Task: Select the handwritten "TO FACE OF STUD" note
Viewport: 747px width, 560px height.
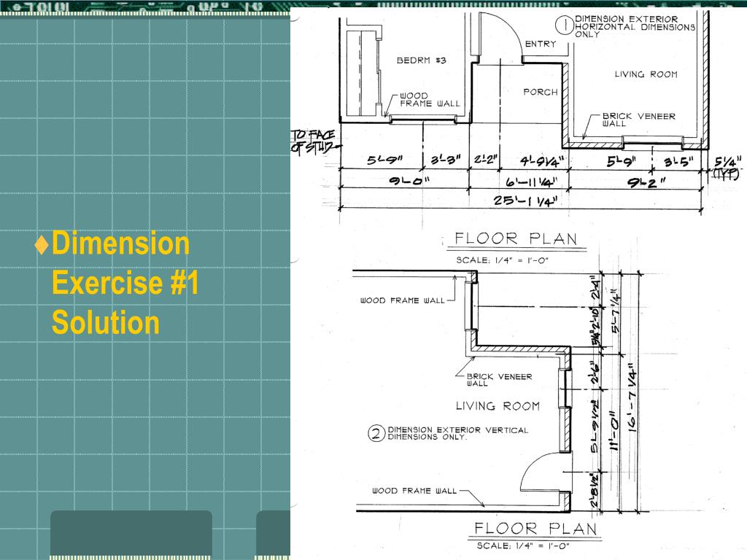Action: pyautogui.click(x=312, y=141)
